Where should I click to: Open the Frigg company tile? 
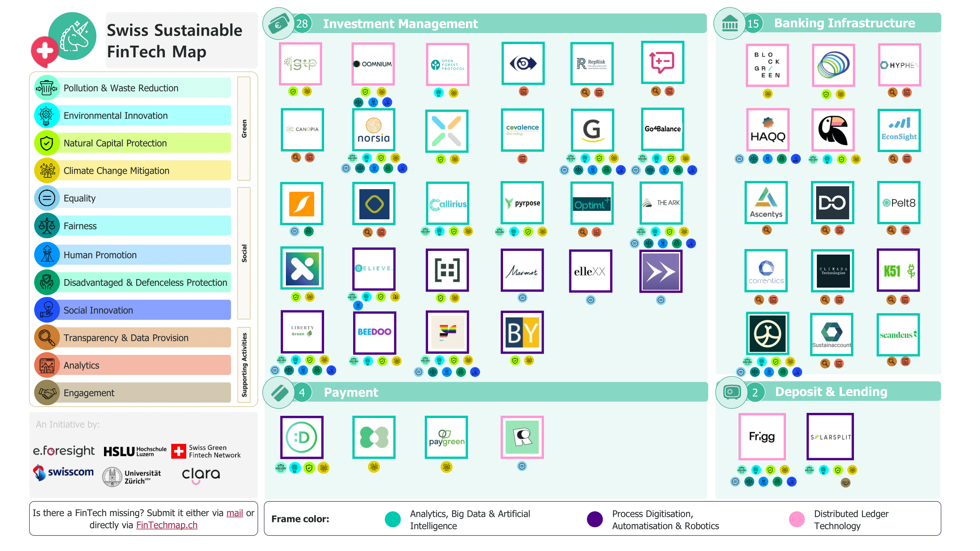[762, 436]
